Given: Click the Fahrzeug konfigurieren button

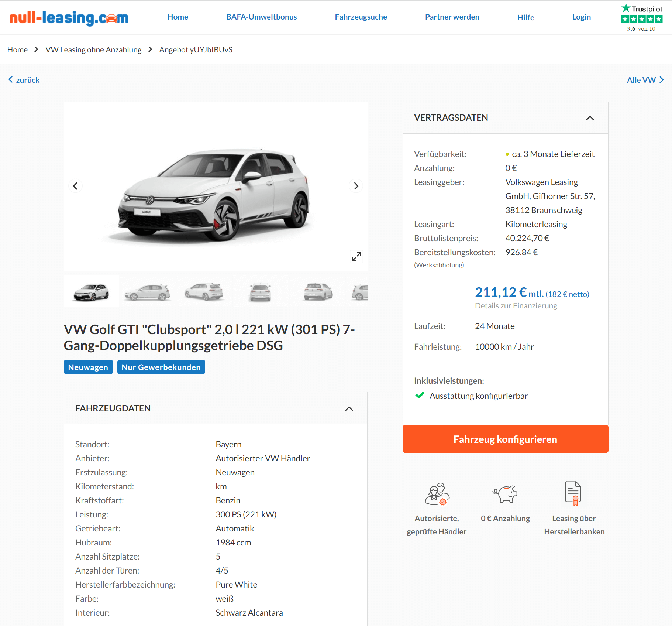Looking at the screenshot, I should [505, 439].
